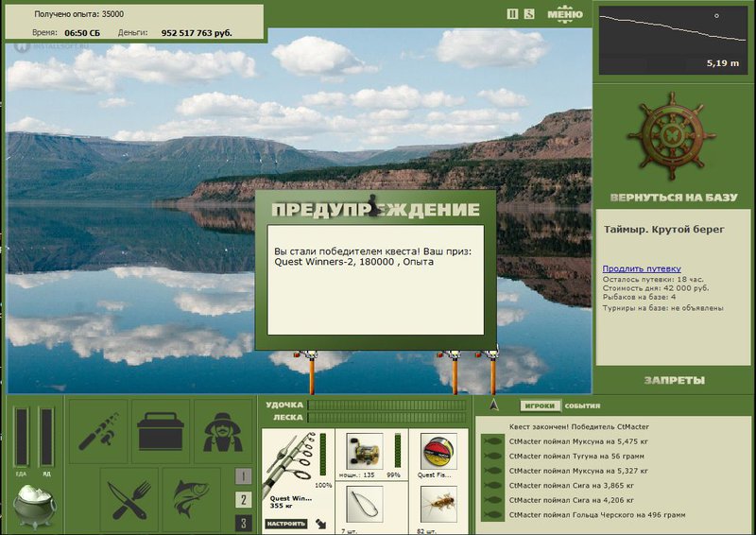Switch to the ИГРОКИ tab
The image size is (756, 535).
540,406
